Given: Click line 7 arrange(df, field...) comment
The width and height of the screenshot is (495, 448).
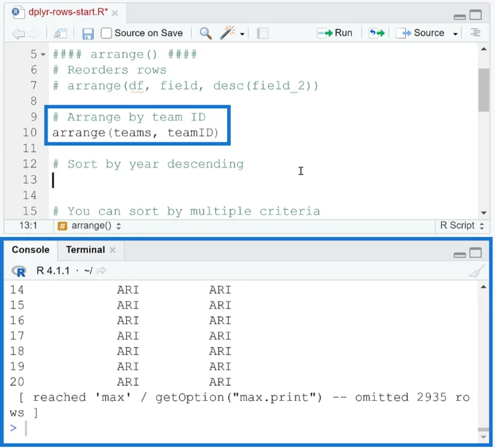Looking at the screenshot, I should pyautogui.click(x=185, y=86).
